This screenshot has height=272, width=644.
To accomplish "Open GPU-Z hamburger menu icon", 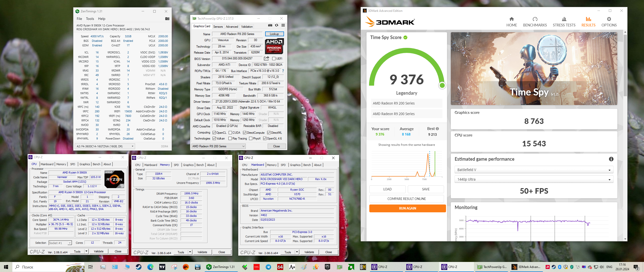I will (x=283, y=25).
